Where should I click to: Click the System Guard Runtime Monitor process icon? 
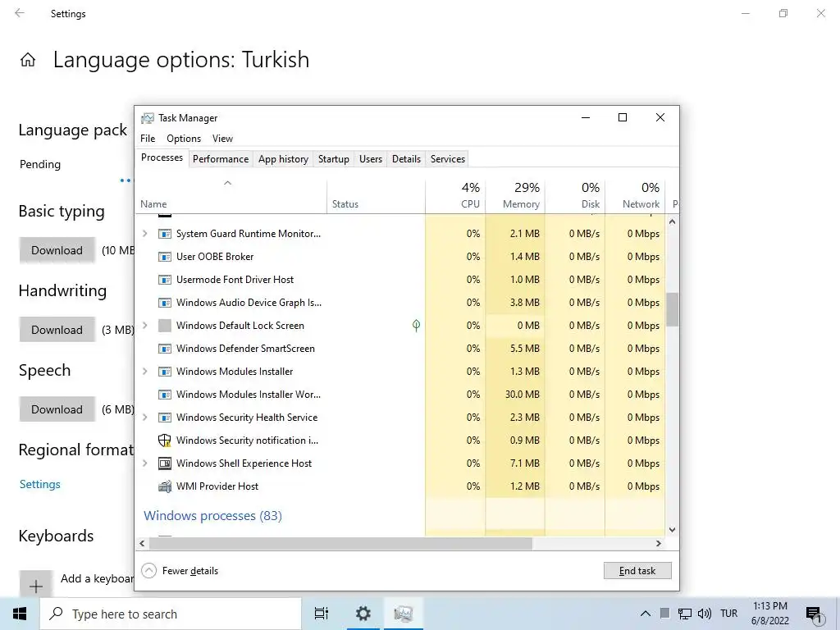[x=165, y=234]
